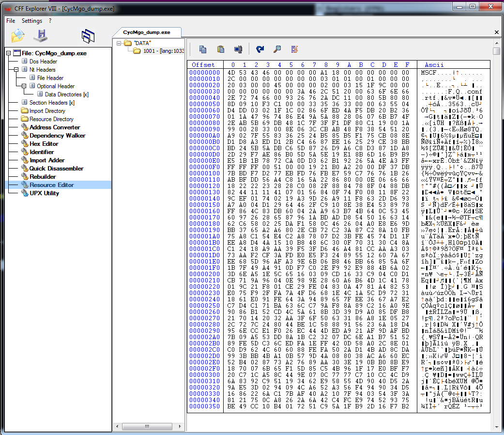Click the Resource Editor tool icon
This screenshot has width=504, height=435.
pos(25,185)
